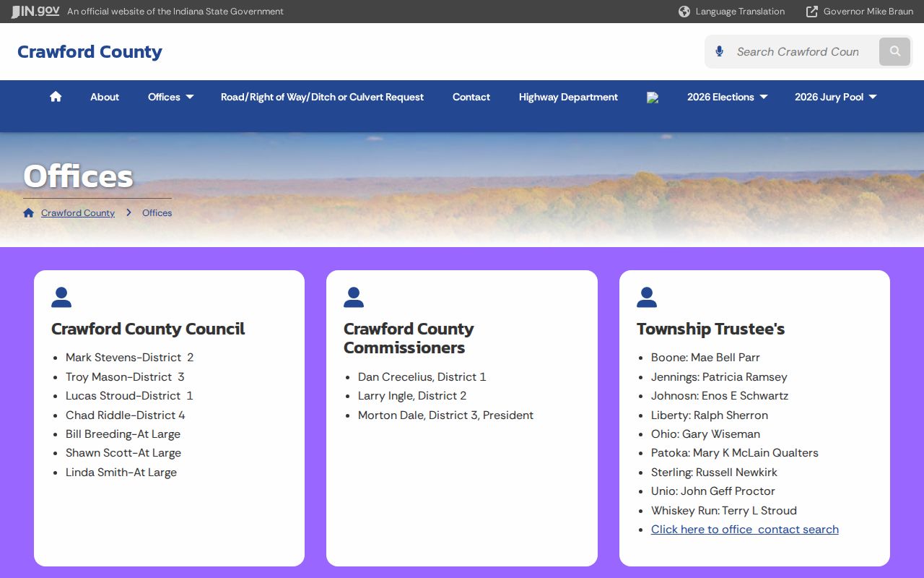Image resolution: width=924 pixels, height=578 pixels.
Task: Select Dan Crecelius, District 1 entry
Action: tap(422, 377)
